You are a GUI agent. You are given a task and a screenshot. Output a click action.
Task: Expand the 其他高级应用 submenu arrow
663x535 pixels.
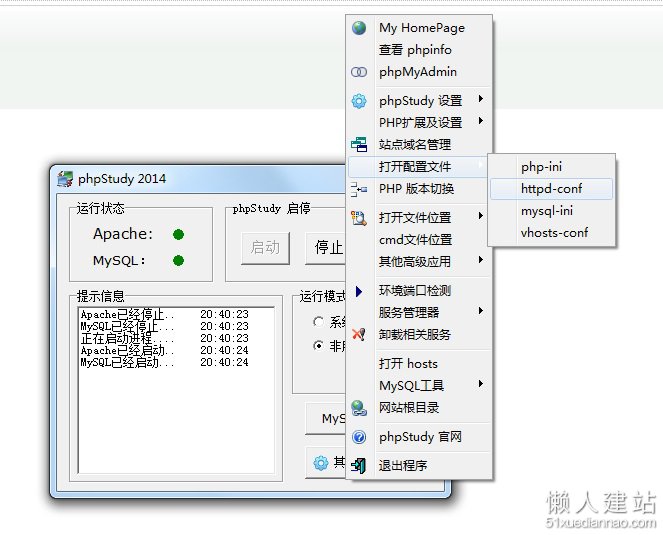point(481,260)
